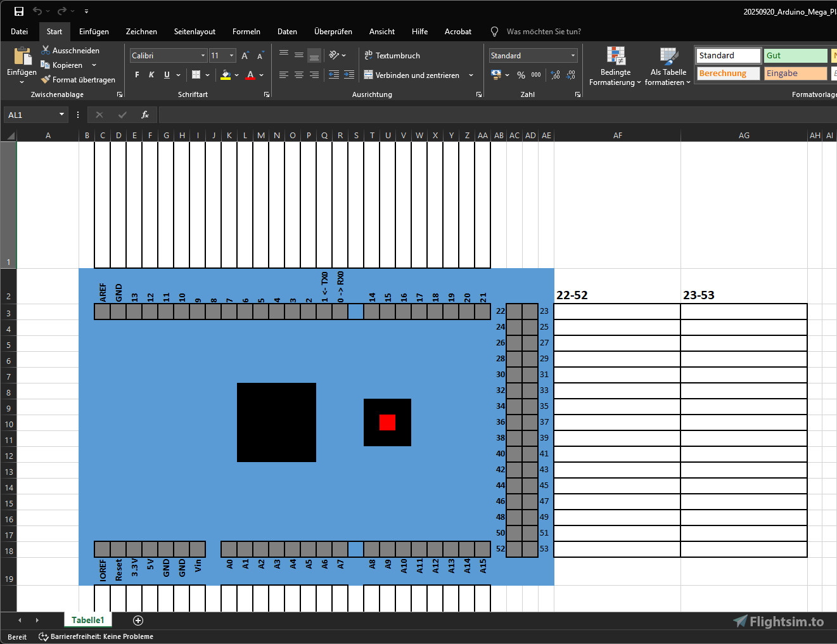Switch to the Formeln ribbon tab
The width and height of the screenshot is (837, 644).
246,31
